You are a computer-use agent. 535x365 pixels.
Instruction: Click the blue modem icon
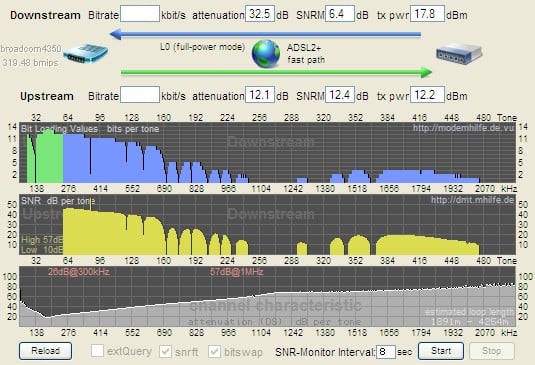(x=86, y=54)
